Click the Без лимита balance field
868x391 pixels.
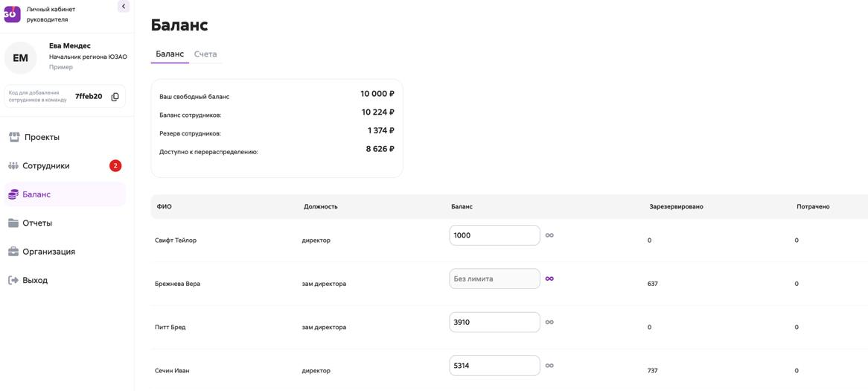494,279
